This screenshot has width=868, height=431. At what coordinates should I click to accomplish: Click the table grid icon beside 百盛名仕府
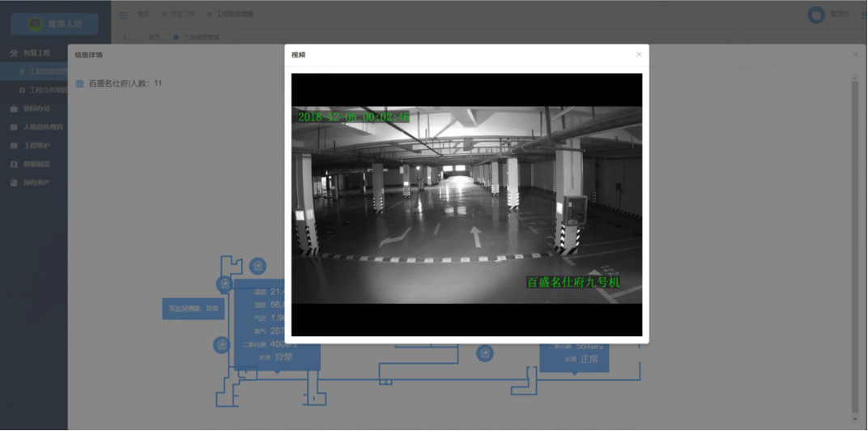(79, 83)
